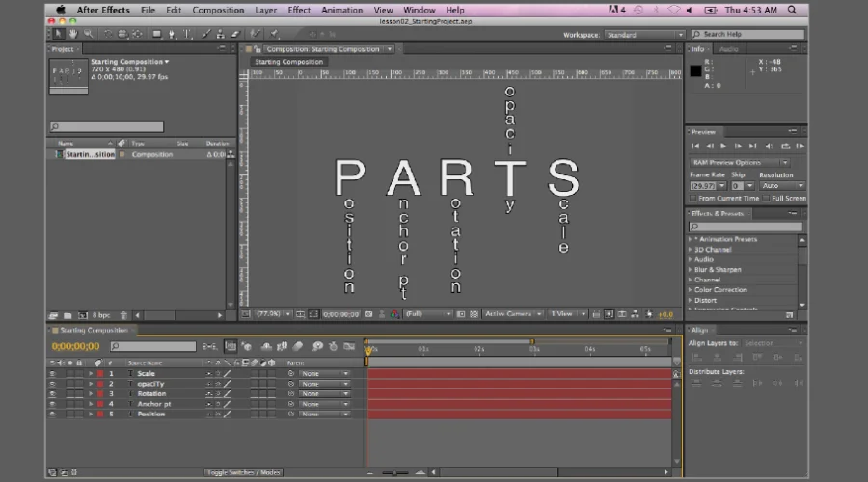The width and height of the screenshot is (868, 482).
Task: Open the Active Camera dropdown
Action: pos(513,314)
